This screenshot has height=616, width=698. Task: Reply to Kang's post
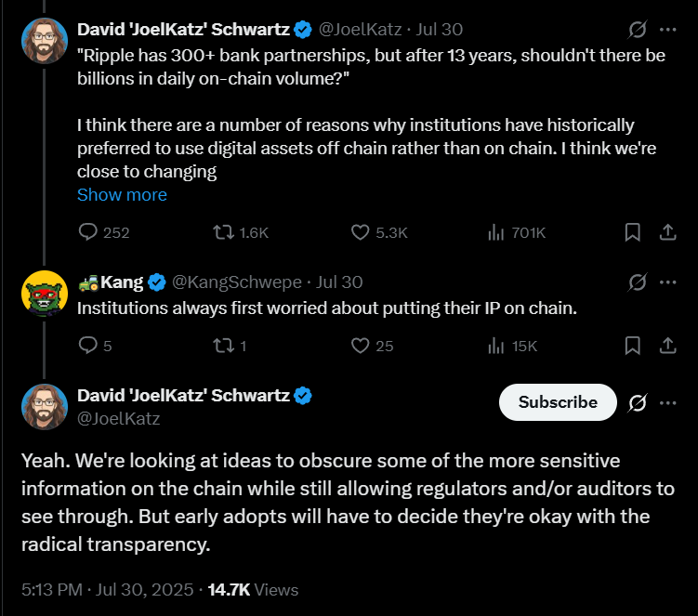click(x=89, y=346)
